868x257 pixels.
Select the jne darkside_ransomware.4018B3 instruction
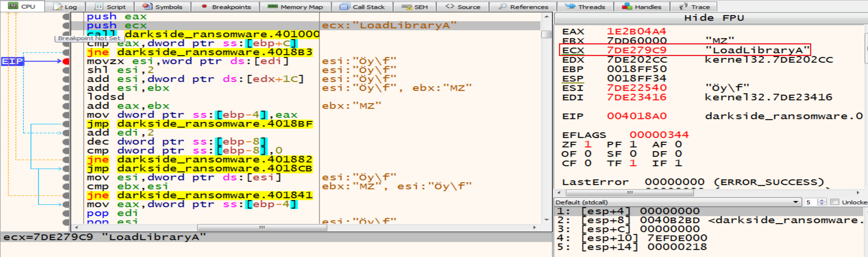click(x=200, y=52)
